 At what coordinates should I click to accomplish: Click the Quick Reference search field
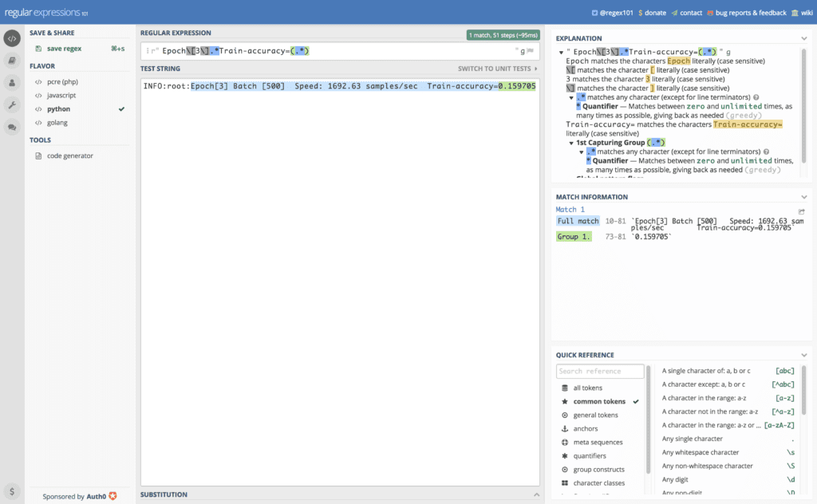click(600, 371)
